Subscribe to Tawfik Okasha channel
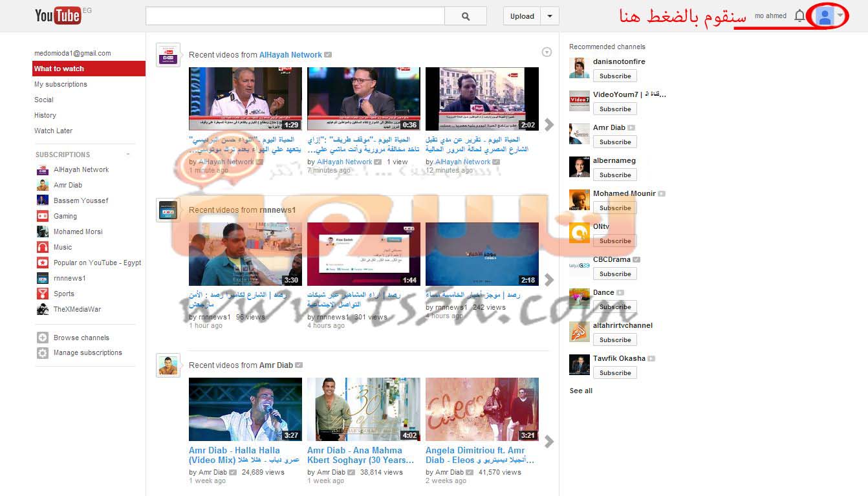868x496 pixels. point(615,372)
